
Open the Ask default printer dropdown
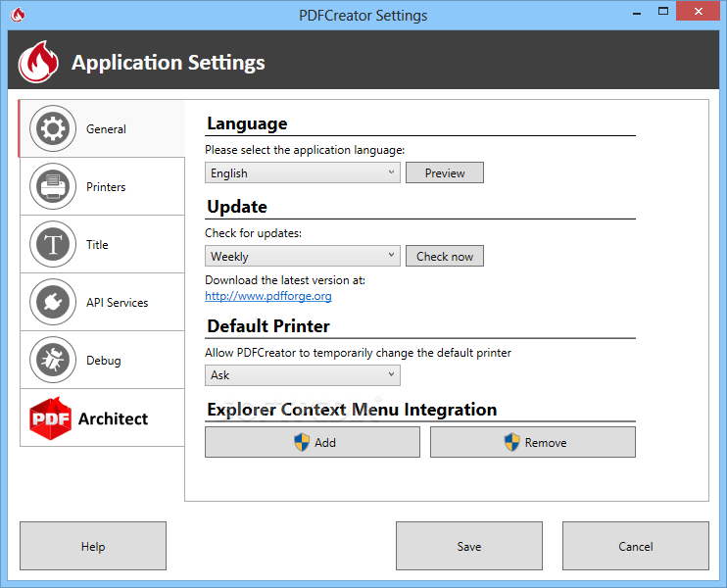click(x=303, y=375)
